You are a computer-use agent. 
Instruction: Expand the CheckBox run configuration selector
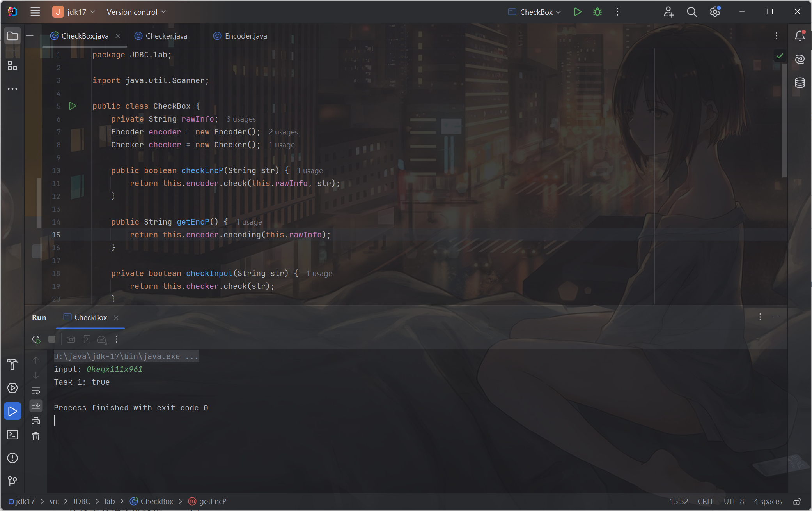[x=535, y=12]
